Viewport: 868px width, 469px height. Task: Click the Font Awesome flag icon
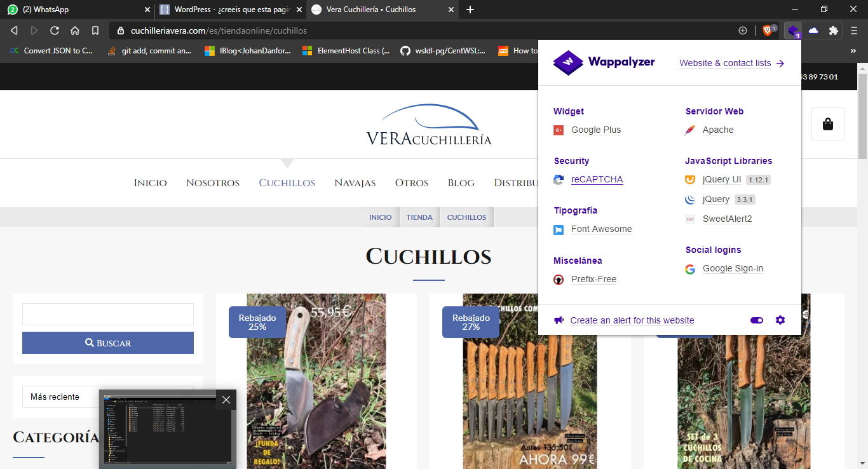point(559,229)
